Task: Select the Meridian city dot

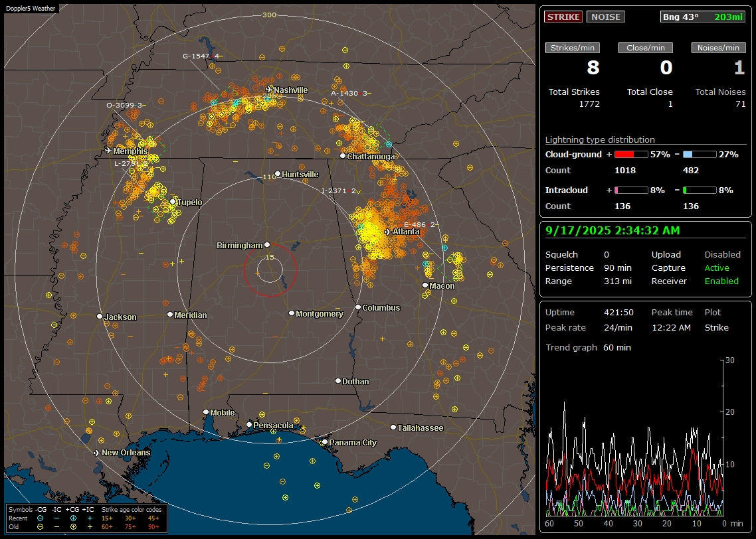Action: (169, 315)
